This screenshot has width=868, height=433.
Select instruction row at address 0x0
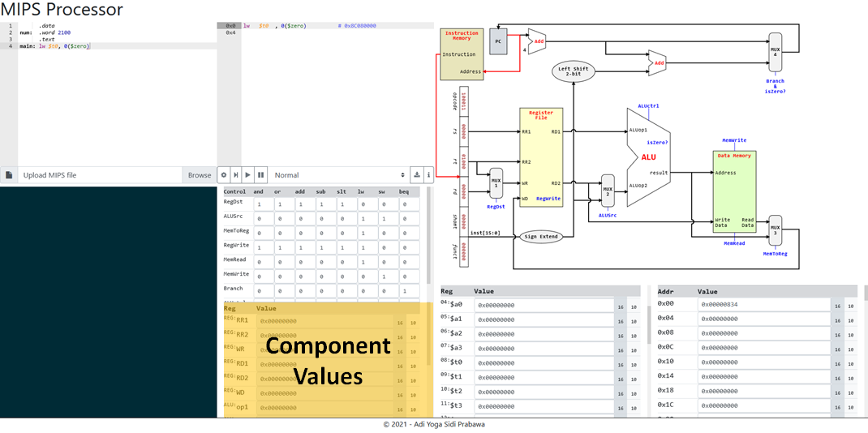click(x=325, y=25)
